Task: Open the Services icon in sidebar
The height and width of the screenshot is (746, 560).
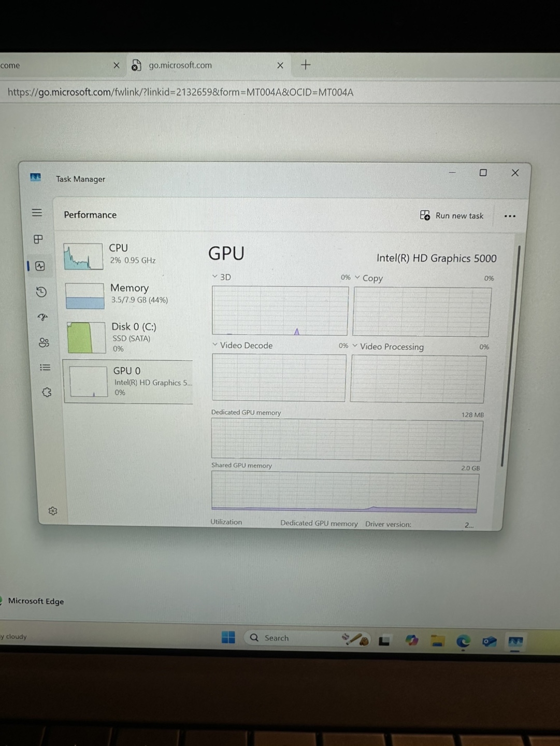Action: [47, 392]
